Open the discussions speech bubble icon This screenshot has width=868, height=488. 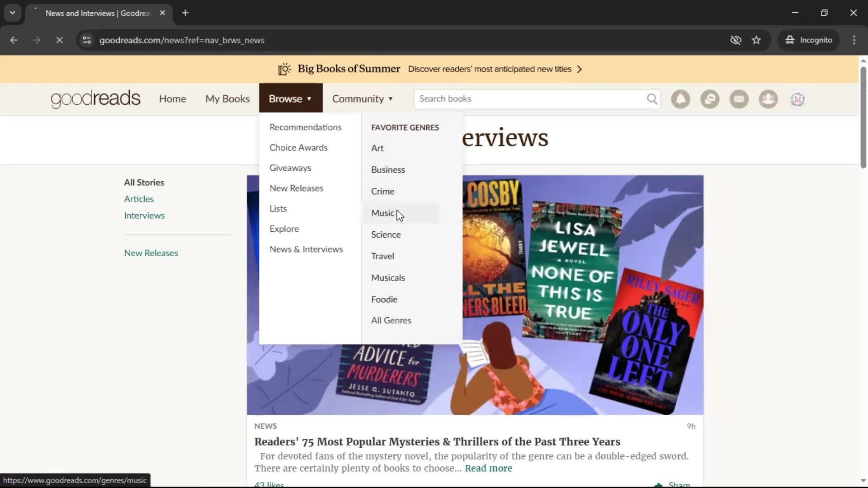click(710, 99)
